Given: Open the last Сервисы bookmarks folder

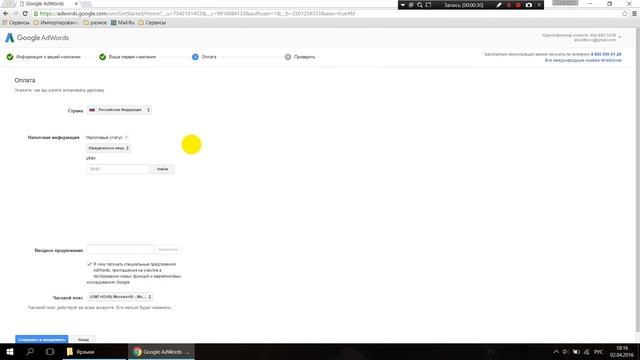Looking at the screenshot, I should coord(152,23).
